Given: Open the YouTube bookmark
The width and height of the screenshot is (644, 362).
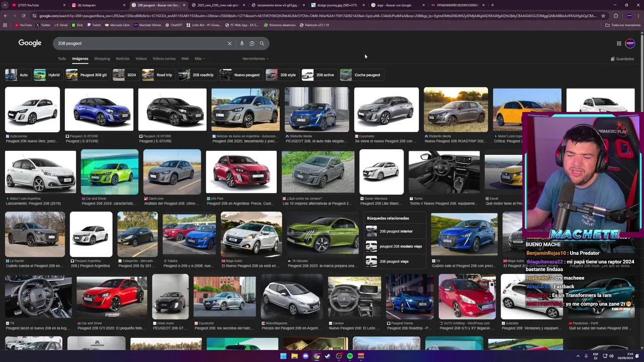Looking at the screenshot, I should (23, 25).
